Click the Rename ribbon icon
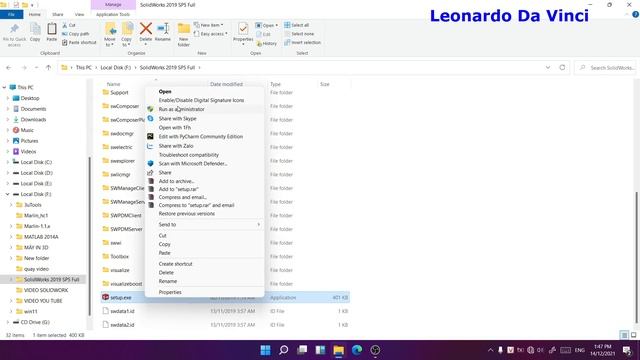 tap(163, 29)
